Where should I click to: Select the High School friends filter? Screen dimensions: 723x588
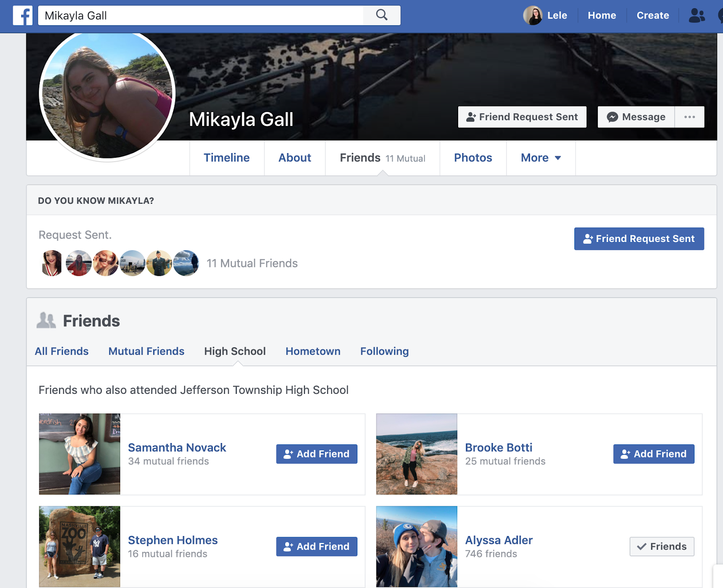point(235,351)
